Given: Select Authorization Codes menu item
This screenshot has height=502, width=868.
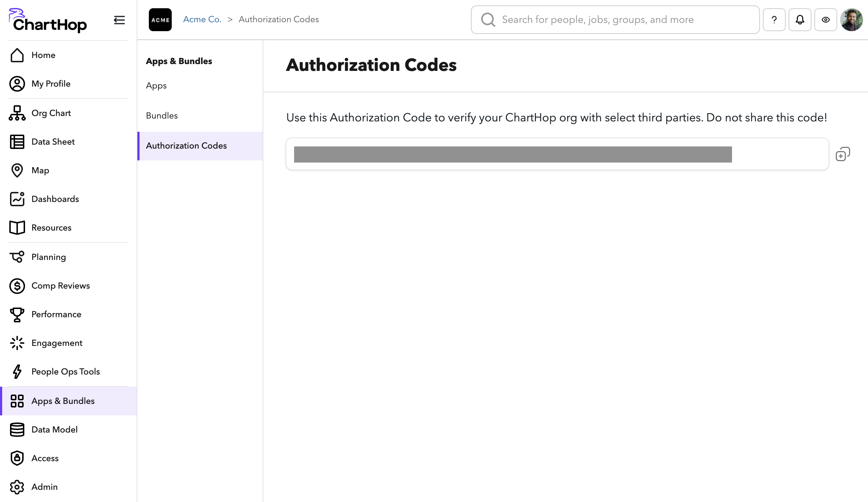Looking at the screenshot, I should click(x=186, y=146).
